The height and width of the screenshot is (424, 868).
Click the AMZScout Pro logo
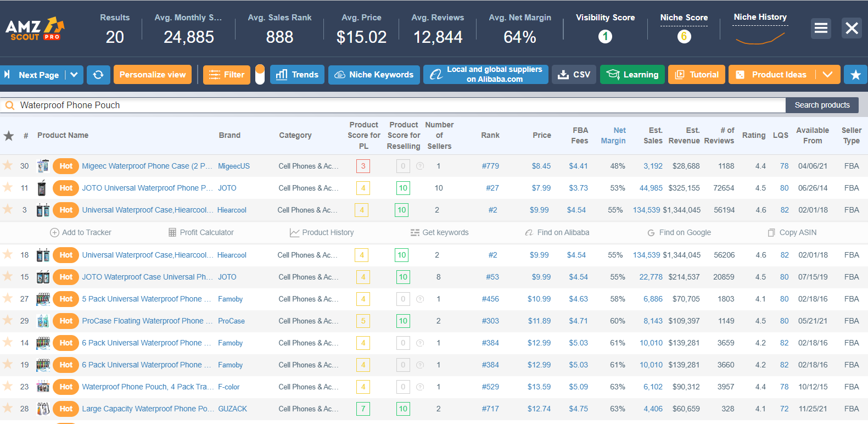coord(35,29)
